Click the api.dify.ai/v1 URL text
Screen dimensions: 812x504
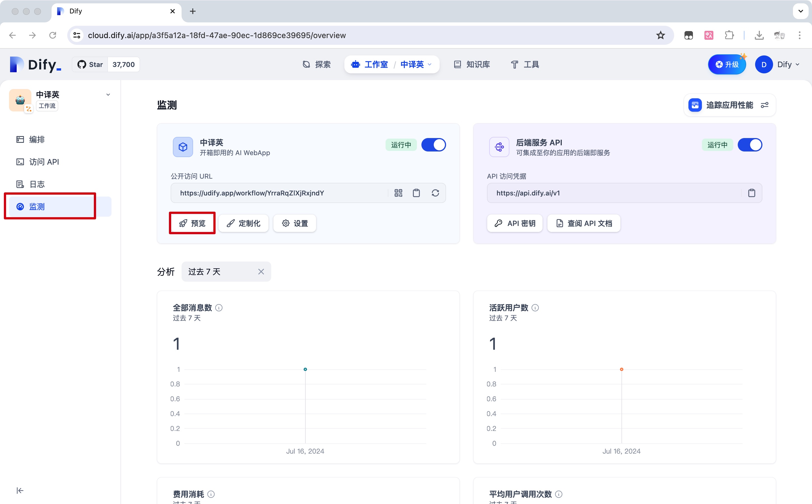[528, 193]
